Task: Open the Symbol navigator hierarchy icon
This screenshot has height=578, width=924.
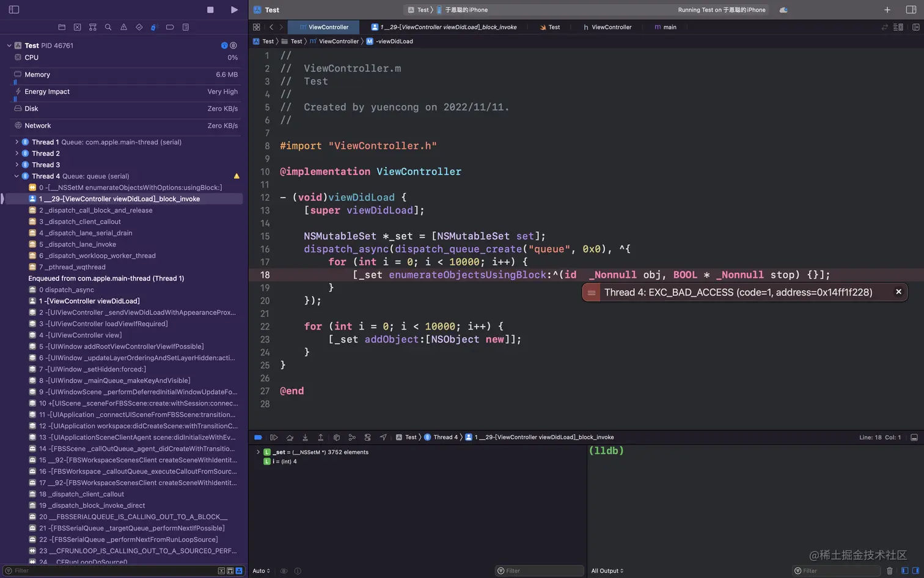Action: coord(93,27)
